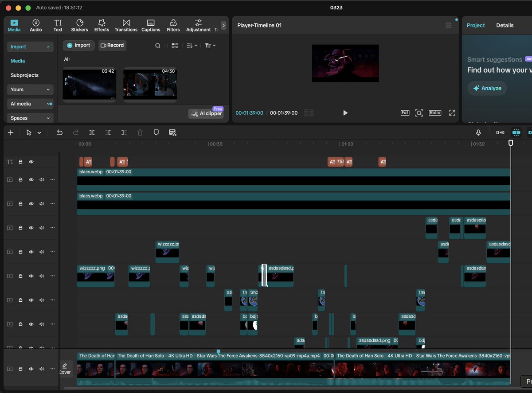Open the Ratio selector
The image size is (532, 393).
tap(435, 113)
